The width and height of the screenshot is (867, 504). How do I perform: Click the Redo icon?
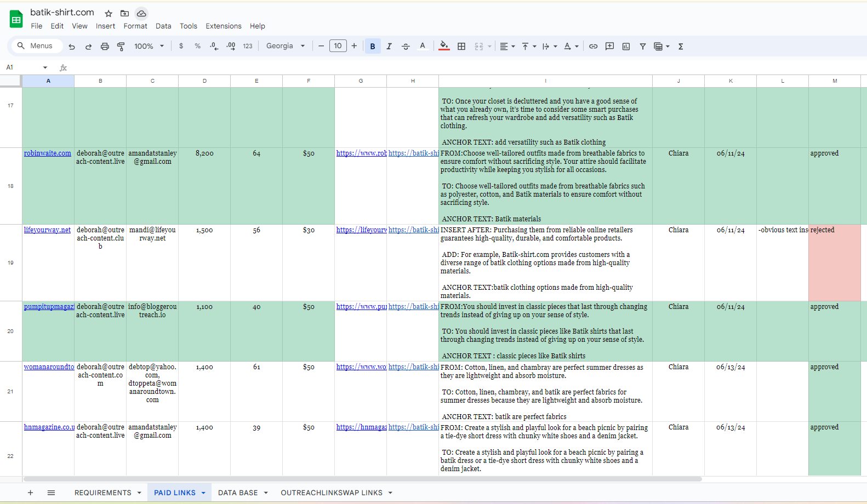88,47
